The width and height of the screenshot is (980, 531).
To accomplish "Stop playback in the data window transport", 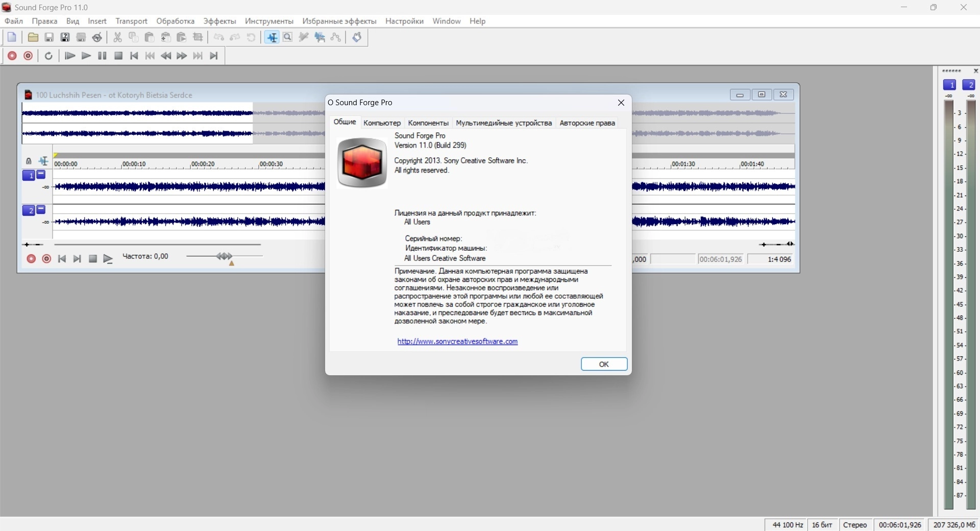I will (x=93, y=259).
